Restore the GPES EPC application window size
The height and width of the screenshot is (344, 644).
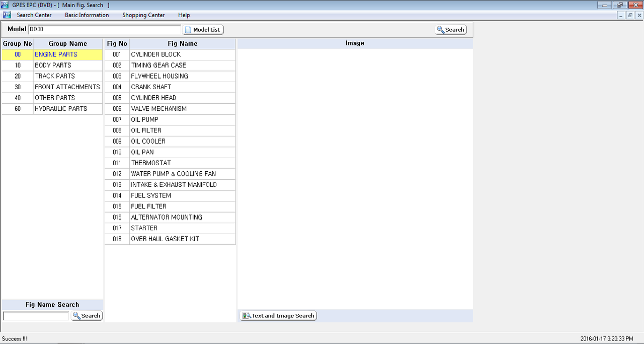pyautogui.click(x=619, y=5)
